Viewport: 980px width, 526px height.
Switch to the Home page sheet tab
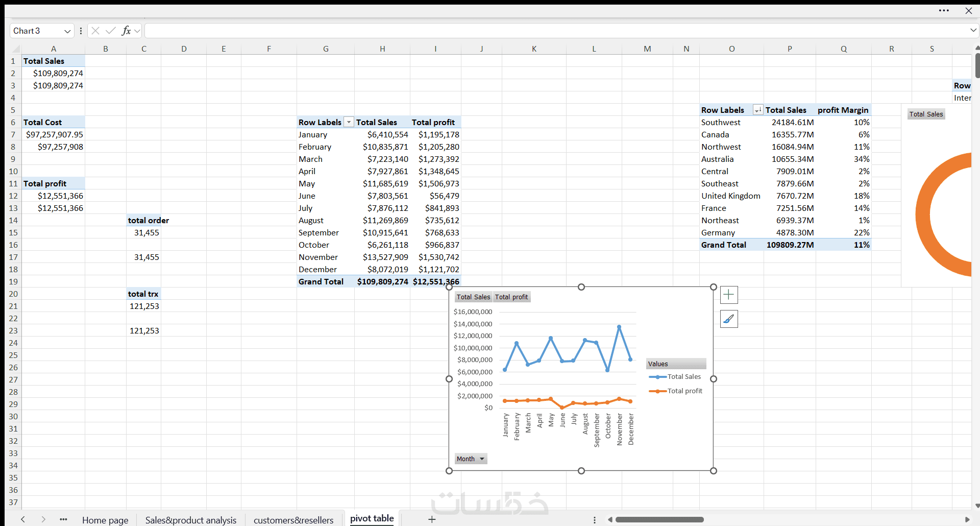(105, 520)
